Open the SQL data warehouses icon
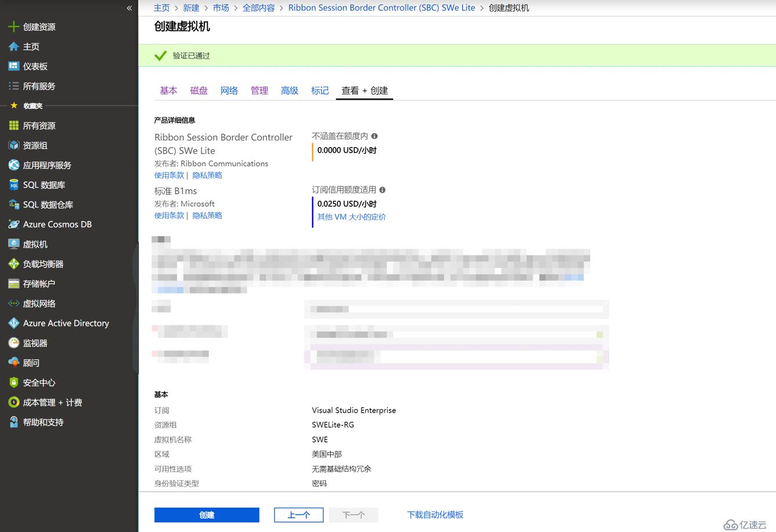Image resolution: width=776 pixels, height=532 pixels. [x=13, y=204]
